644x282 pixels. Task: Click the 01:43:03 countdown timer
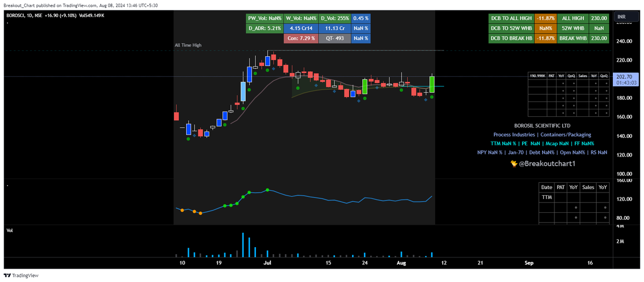[x=625, y=83]
